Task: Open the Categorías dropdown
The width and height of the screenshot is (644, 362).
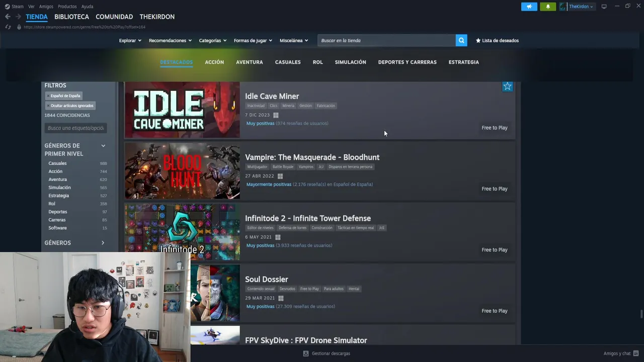Action: point(212,40)
